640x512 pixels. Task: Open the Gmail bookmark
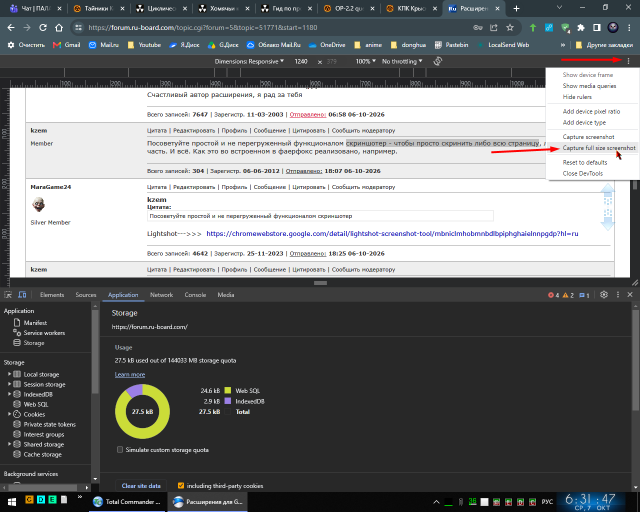(67, 45)
